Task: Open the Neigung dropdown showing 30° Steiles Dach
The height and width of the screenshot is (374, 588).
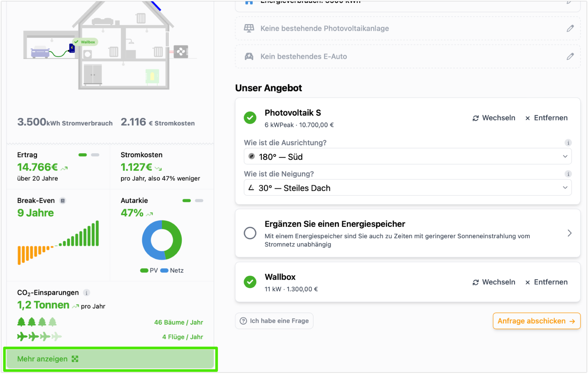Action: [x=407, y=188]
